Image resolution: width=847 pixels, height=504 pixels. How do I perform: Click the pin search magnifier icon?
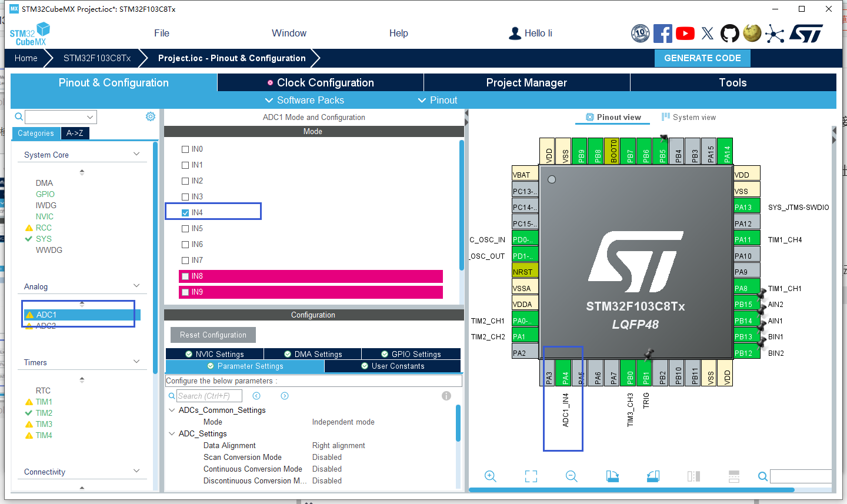pyautogui.click(x=763, y=476)
